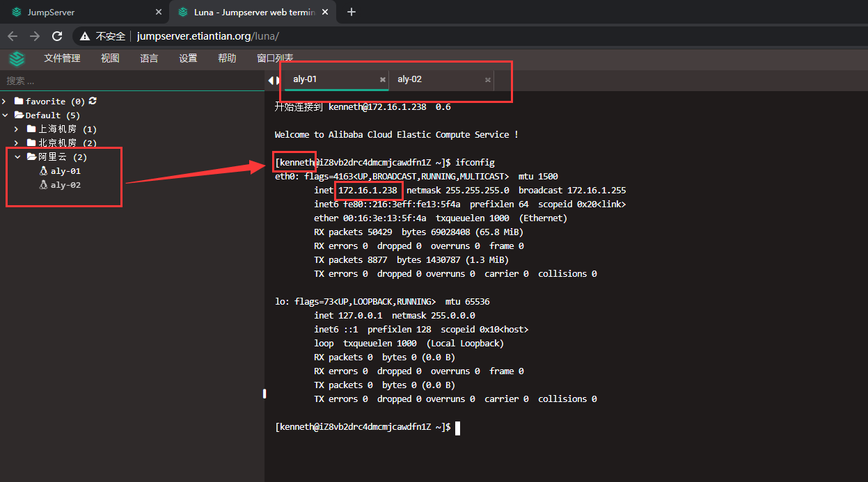Image resolution: width=868 pixels, height=482 pixels.
Task: Click the favorite folder icon
Action: pos(19,102)
